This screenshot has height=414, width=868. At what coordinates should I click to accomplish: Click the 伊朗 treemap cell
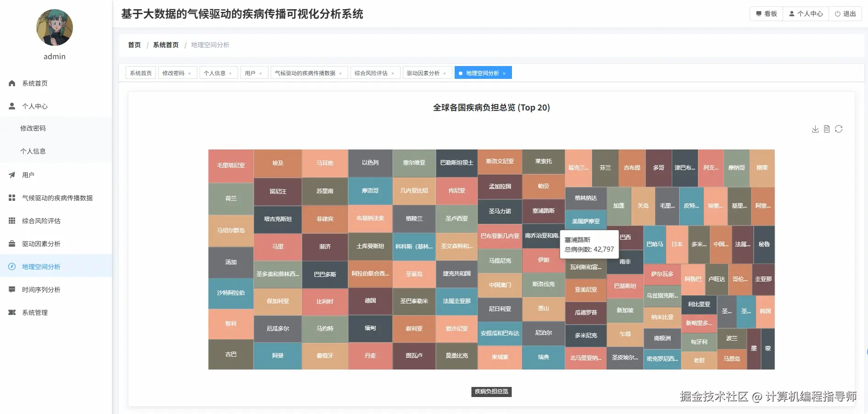coord(543,260)
